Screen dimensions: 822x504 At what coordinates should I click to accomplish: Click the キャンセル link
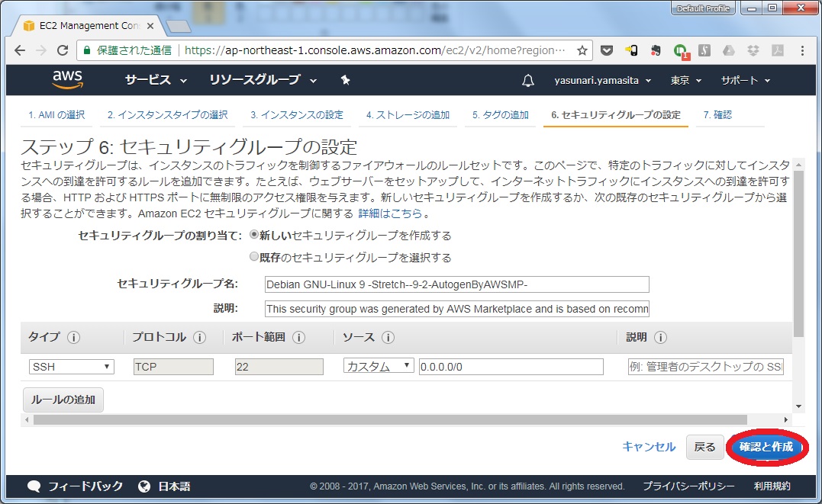649,447
